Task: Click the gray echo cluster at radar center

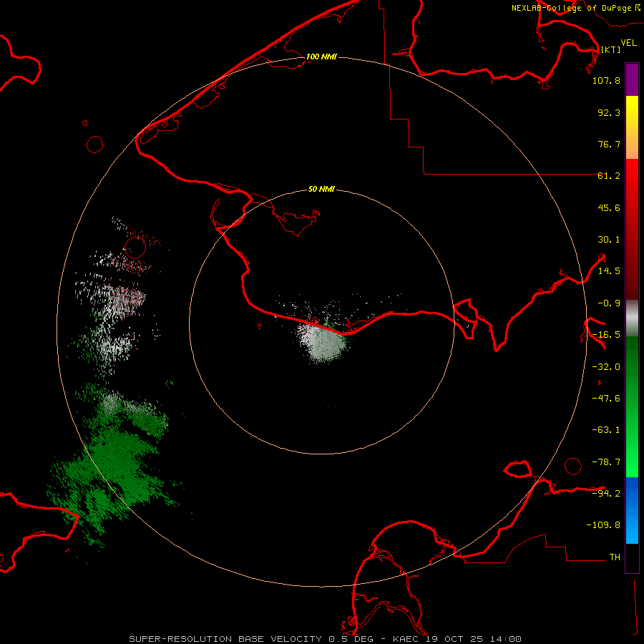Action: click(323, 342)
